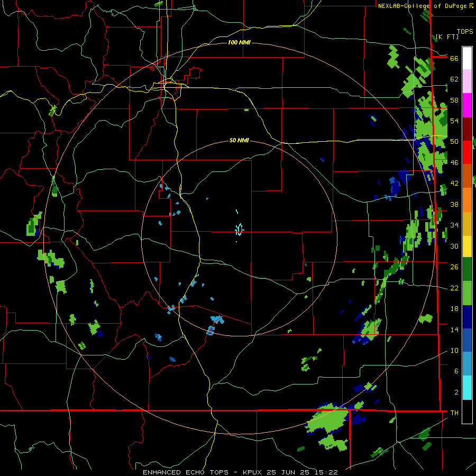Click the legend value "54"
The image size is (476, 476).
pyautogui.click(x=454, y=121)
